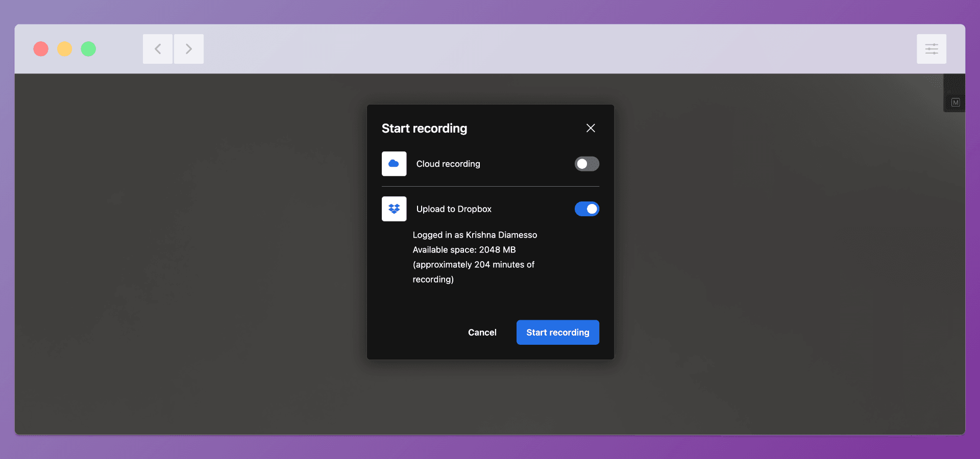Go back with the left chevron

pyautogui.click(x=158, y=49)
